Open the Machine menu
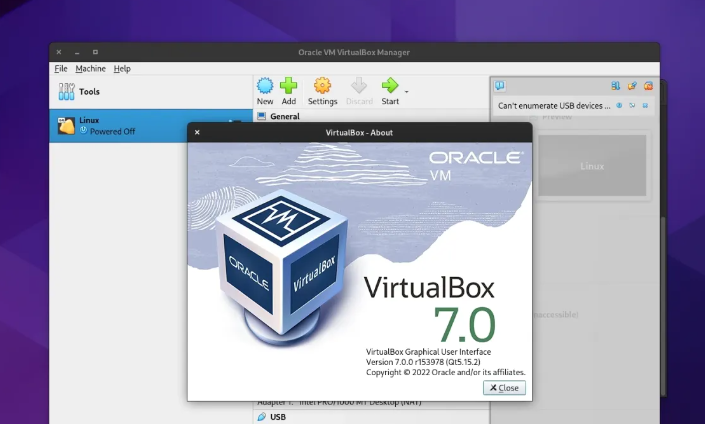705x424 pixels. coord(90,68)
